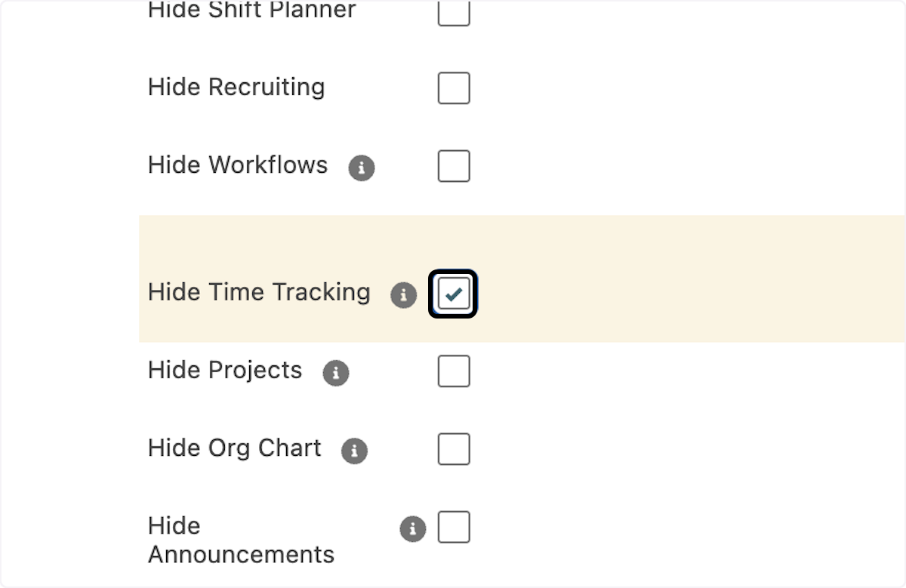
Task: Click the Hide Workflows label
Action: click(x=238, y=165)
